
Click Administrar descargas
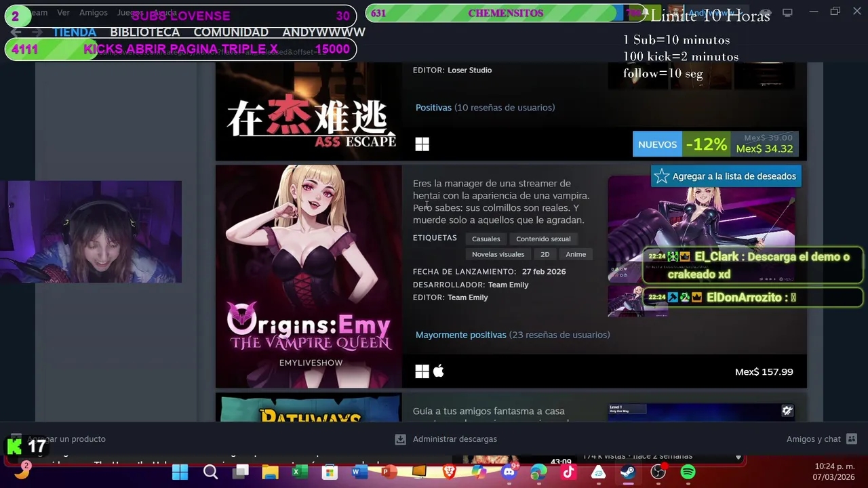click(455, 439)
